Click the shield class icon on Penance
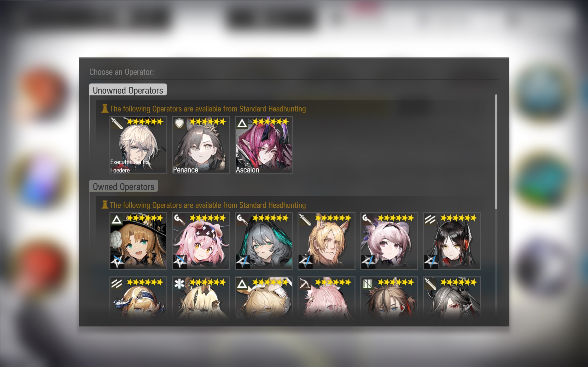The height and width of the screenshot is (367, 588). click(179, 123)
